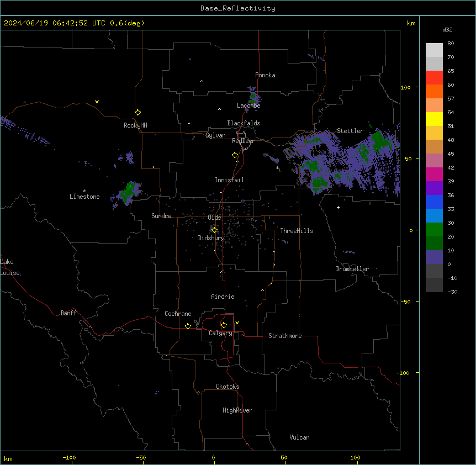Click the green echo core near Lacombe
476x465 pixels.
(x=252, y=97)
